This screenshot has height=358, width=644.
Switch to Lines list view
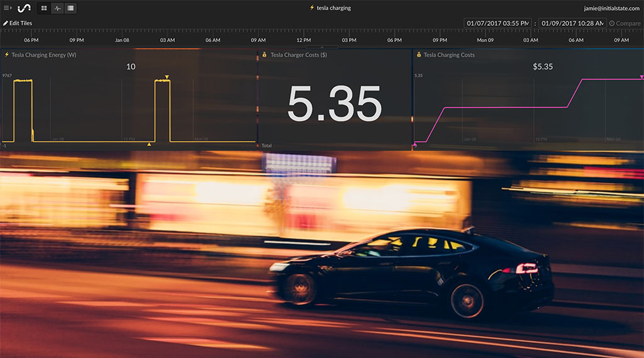(x=70, y=8)
